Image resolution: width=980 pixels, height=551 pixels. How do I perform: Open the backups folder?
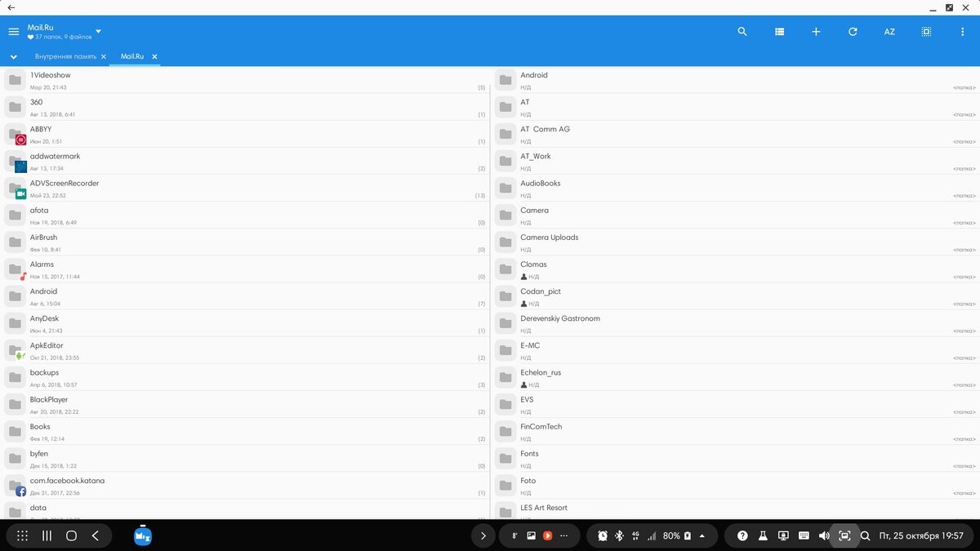tap(245, 377)
